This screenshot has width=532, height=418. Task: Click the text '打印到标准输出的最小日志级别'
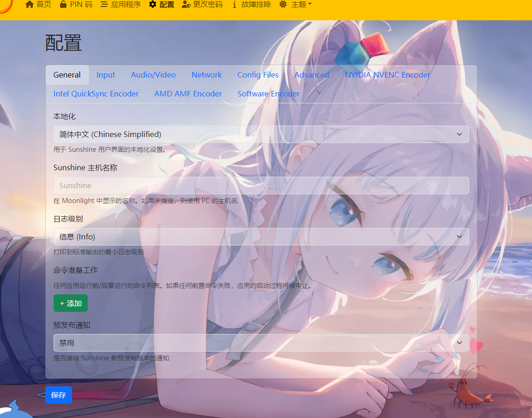98,252
